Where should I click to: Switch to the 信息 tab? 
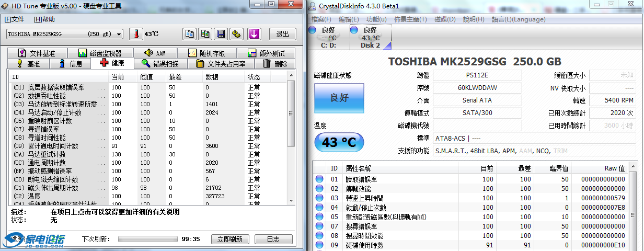pyautogui.click(x=70, y=64)
